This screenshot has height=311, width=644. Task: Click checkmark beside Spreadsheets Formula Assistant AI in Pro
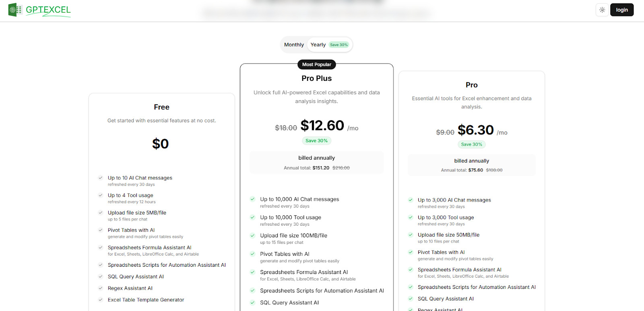click(410, 270)
